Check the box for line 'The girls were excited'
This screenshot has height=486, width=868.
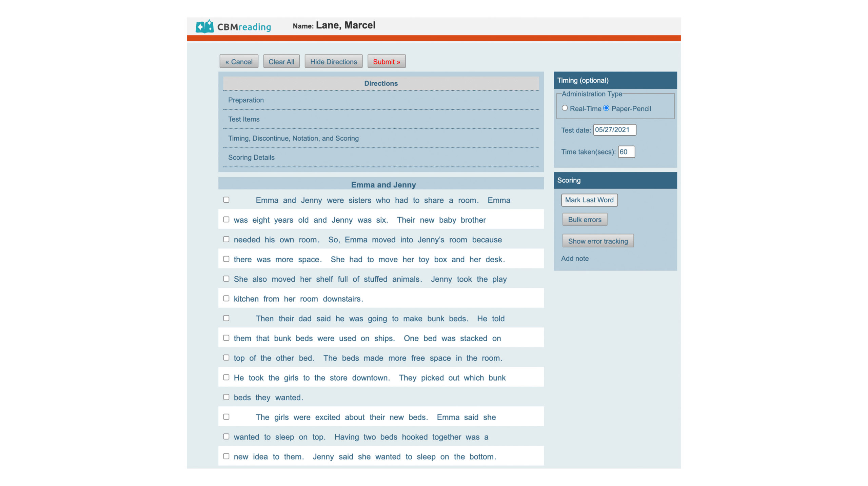point(226,417)
